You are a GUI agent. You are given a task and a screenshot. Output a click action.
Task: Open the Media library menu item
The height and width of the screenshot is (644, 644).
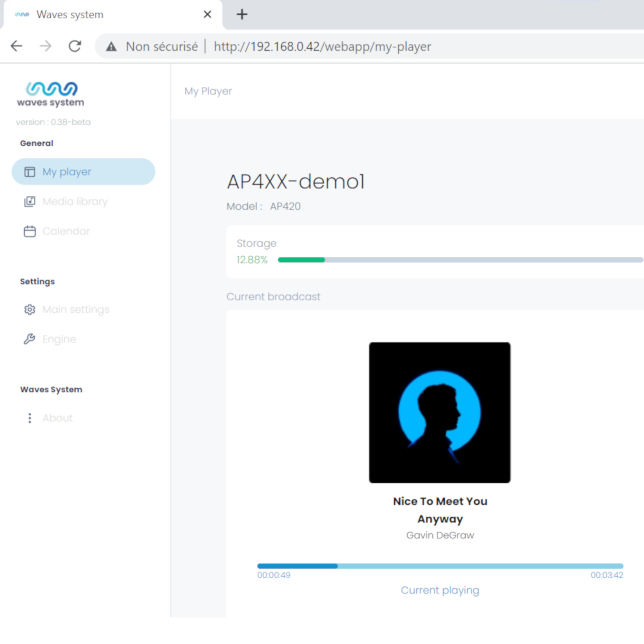[75, 201]
